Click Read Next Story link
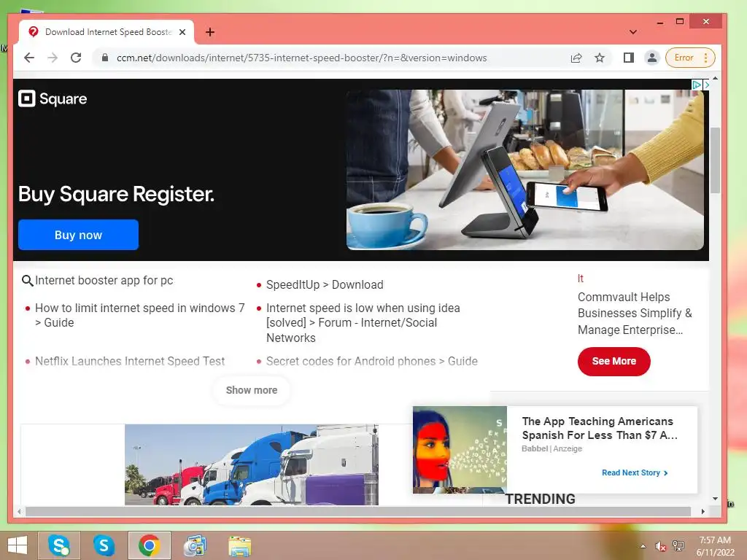 point(635,472)
